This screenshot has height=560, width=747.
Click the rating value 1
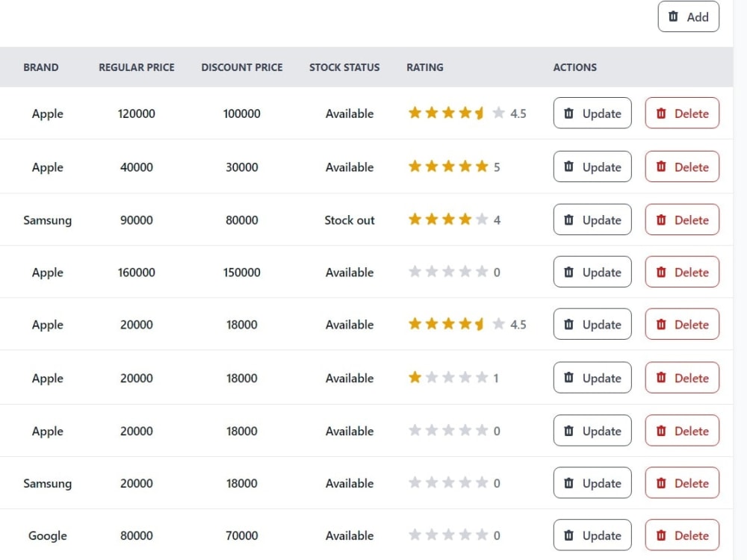coord(496,378)
